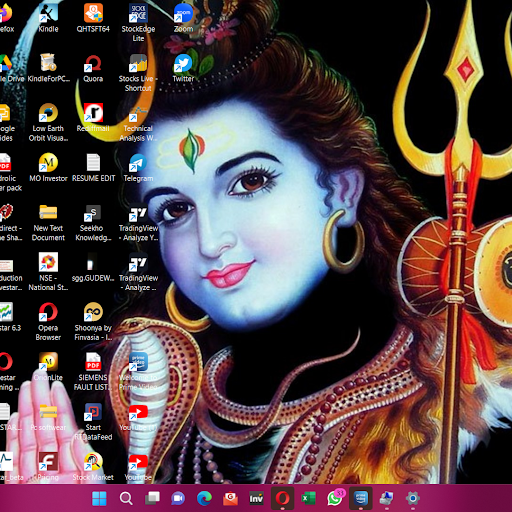Screen dimensions: 512x512
Task: Open the SIEMENS FAULT LIST PDF
Action: [93, 371]
